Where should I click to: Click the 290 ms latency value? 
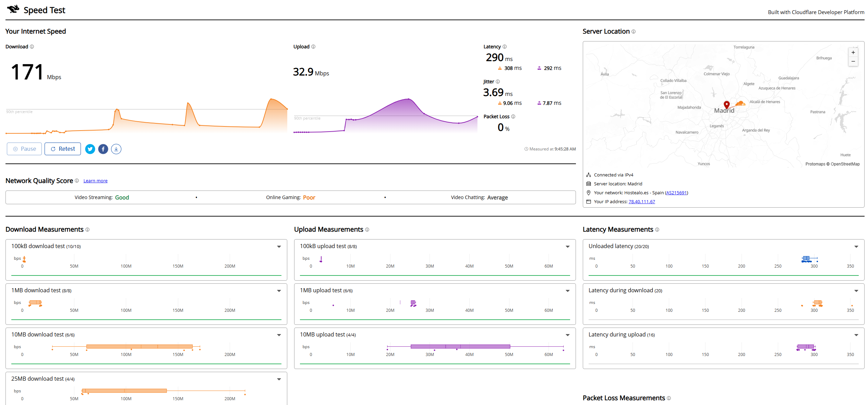[x=499, y=58]
